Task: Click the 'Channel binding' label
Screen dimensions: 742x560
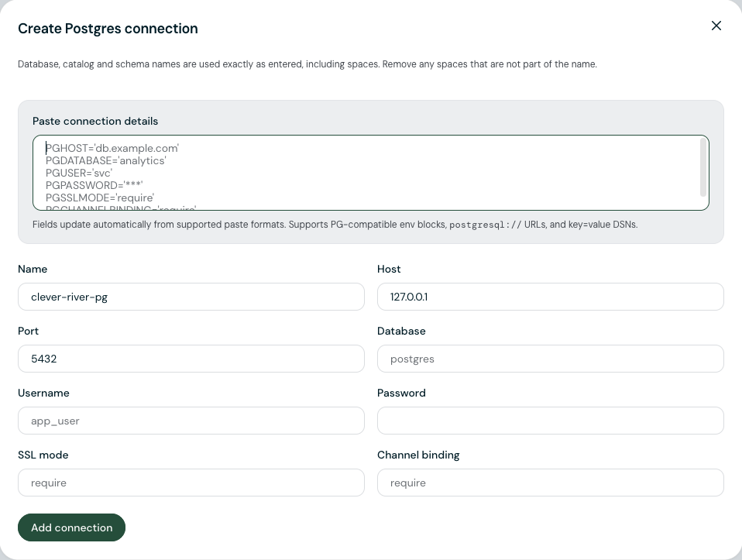Action: point(418,455)
